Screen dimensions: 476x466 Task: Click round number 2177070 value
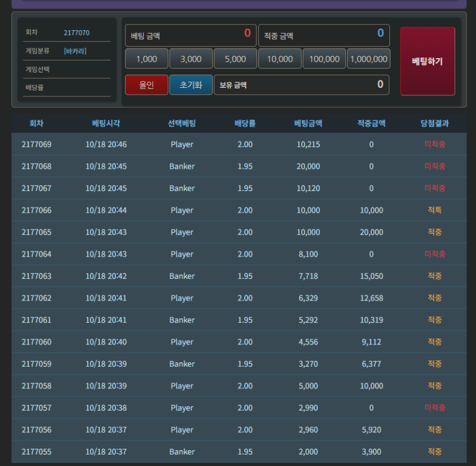(x=76, y=33)
